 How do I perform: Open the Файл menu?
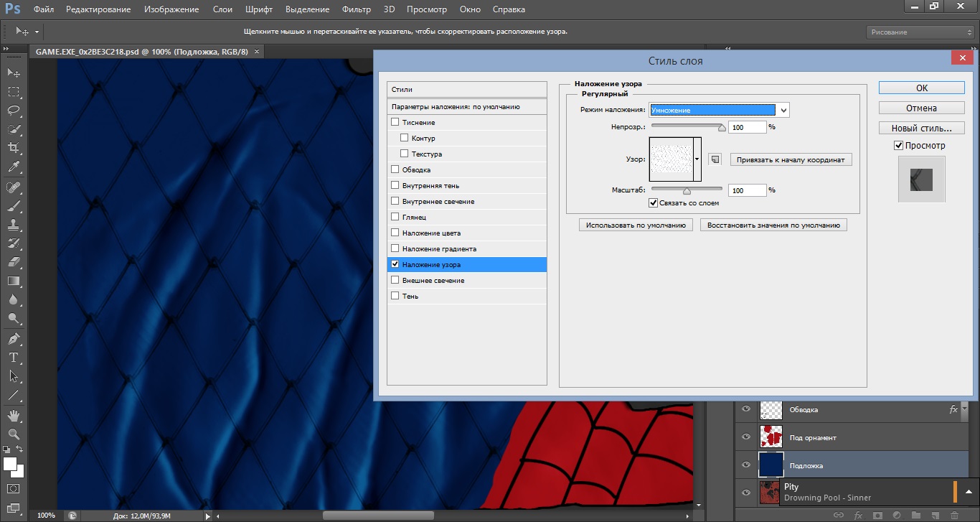point(43,9)
